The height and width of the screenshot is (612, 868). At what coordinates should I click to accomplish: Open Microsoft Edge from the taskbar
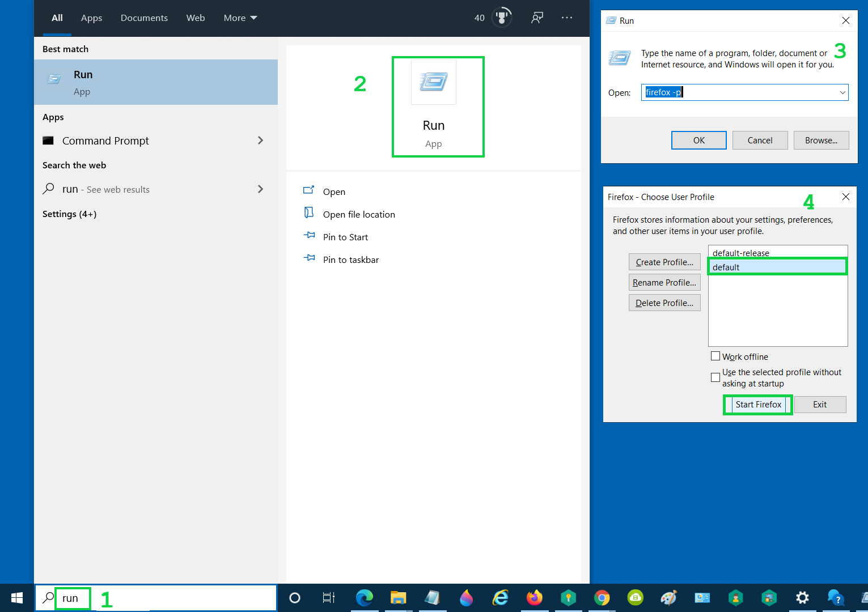coord(364,598)
